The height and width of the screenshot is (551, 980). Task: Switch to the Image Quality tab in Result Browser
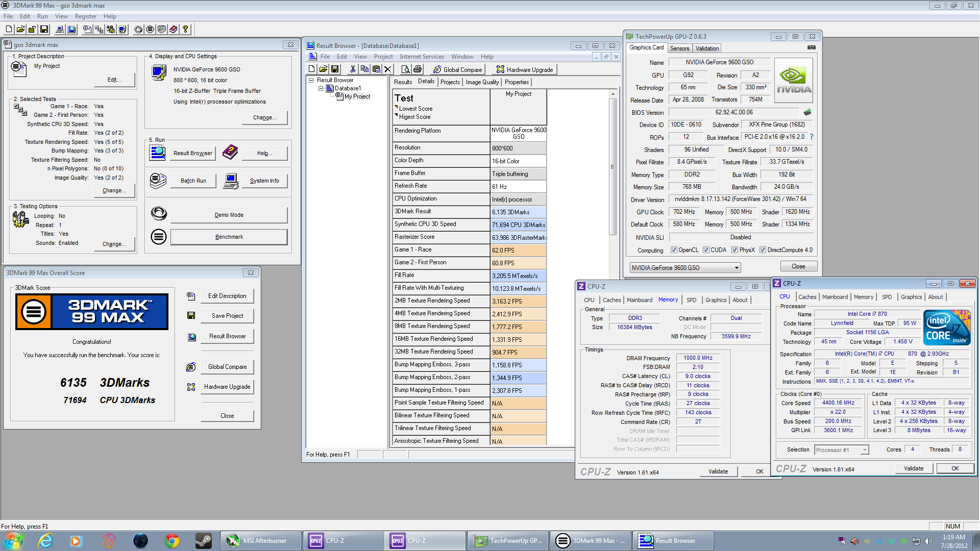pyautogui.click(x=482, y=82)
